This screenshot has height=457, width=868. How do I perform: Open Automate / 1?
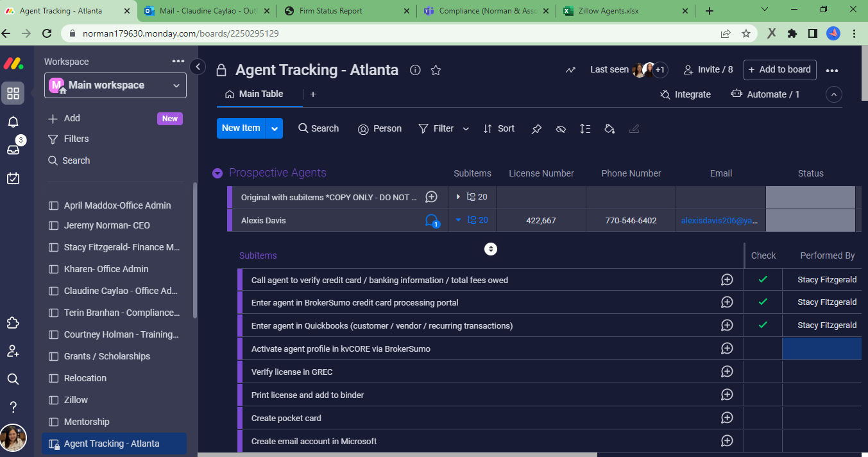765,94
